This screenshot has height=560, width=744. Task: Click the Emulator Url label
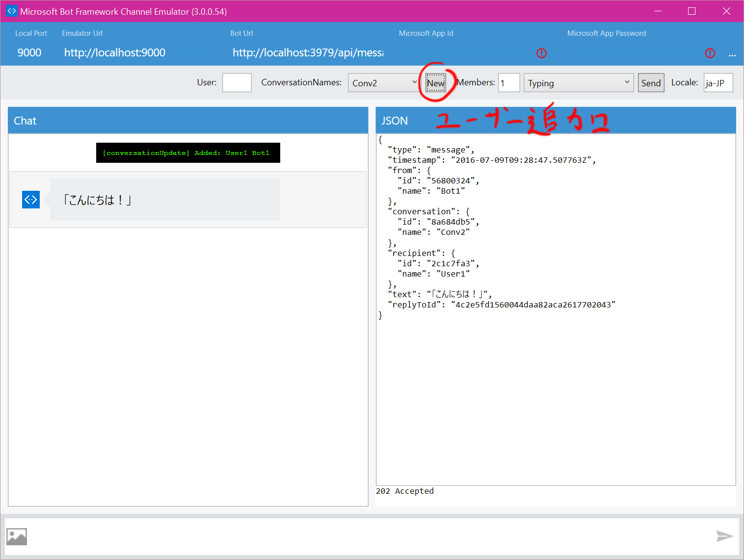coord(82,33)
